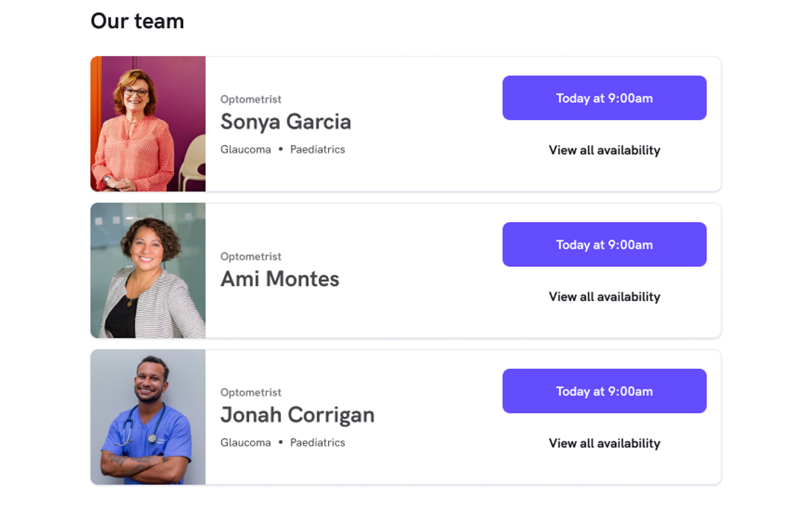Open Ami Montes's profile photo
The width and height of the screenshot is (812, 526).
pyautogui.click(x=148, y=270)
